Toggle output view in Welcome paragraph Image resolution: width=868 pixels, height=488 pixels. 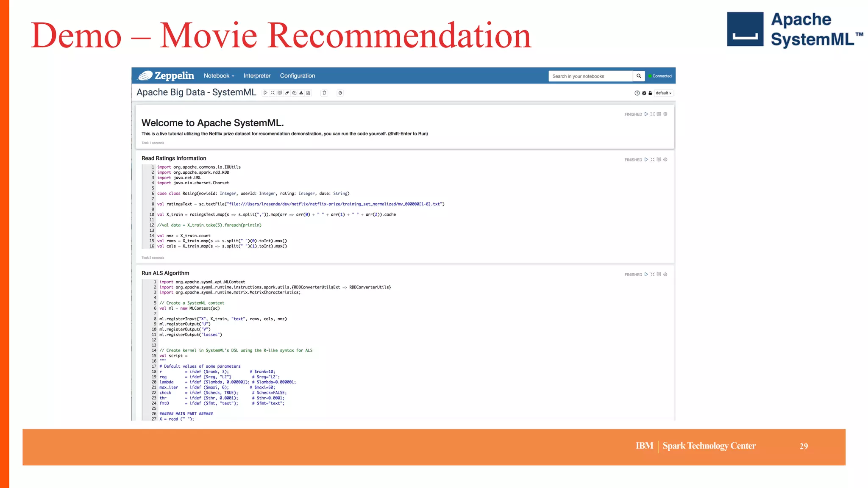[659, 114]
